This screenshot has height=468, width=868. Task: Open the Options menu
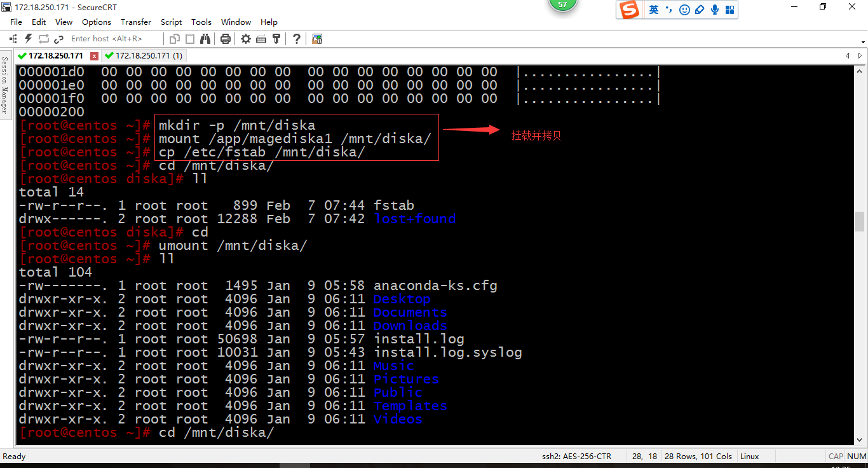click(97, 22)
